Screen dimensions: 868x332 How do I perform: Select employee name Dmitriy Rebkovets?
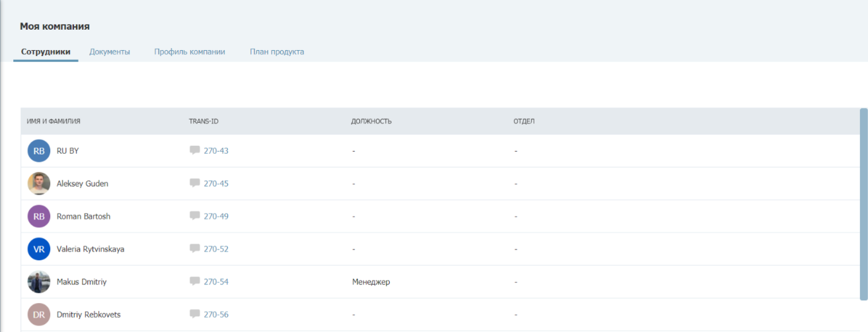89,314
